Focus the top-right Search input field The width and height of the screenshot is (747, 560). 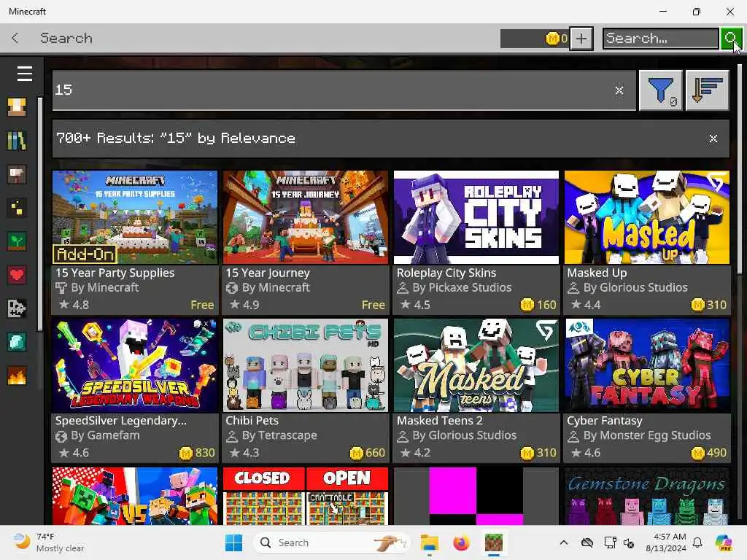click(660, 39)
